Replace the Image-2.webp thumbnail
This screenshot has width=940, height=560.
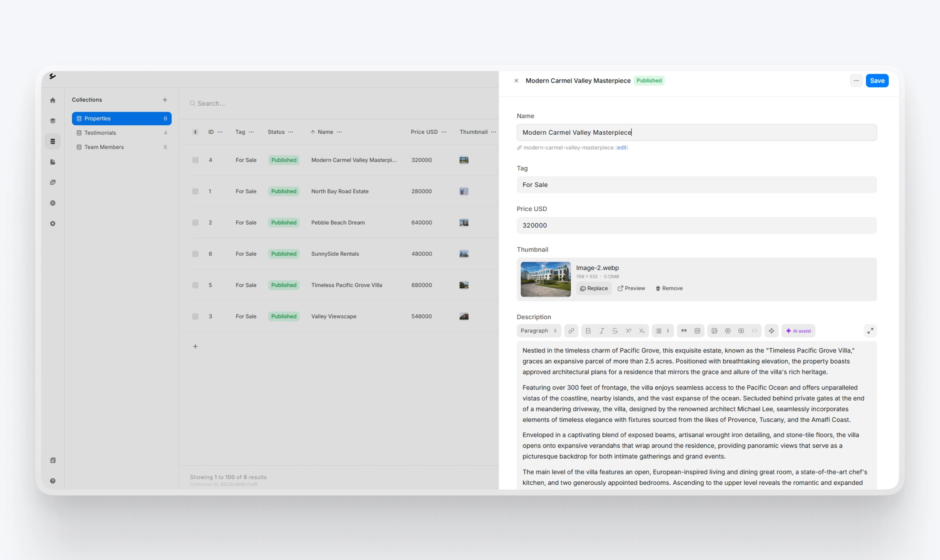(594, 289)
